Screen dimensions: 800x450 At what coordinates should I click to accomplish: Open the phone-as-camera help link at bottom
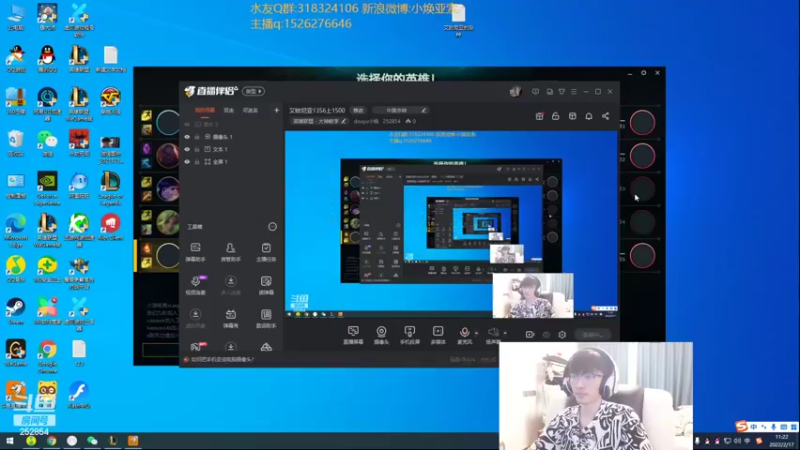pyautogui.click(x=222, y=360)
